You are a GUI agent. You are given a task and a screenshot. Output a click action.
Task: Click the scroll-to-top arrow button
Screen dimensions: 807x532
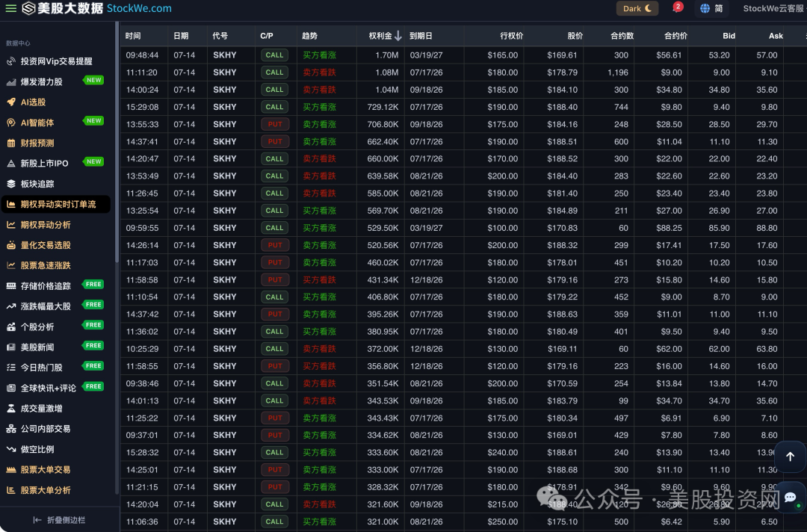[x=790, y=457]
